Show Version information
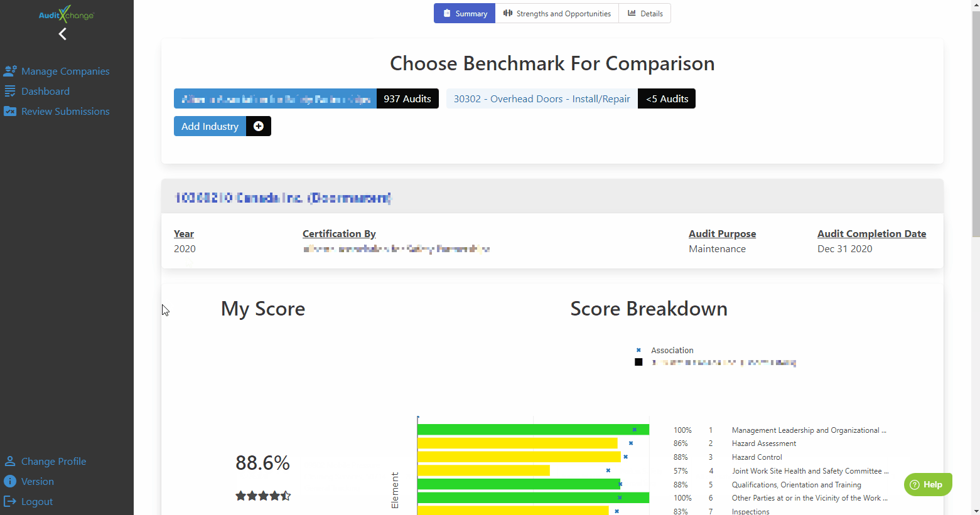 pos(38,481)
